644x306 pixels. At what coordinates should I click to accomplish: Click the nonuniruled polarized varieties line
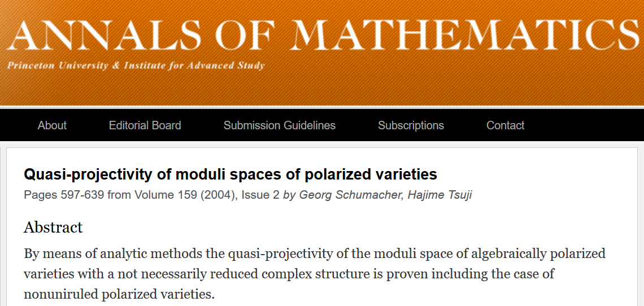click(119, 294)
